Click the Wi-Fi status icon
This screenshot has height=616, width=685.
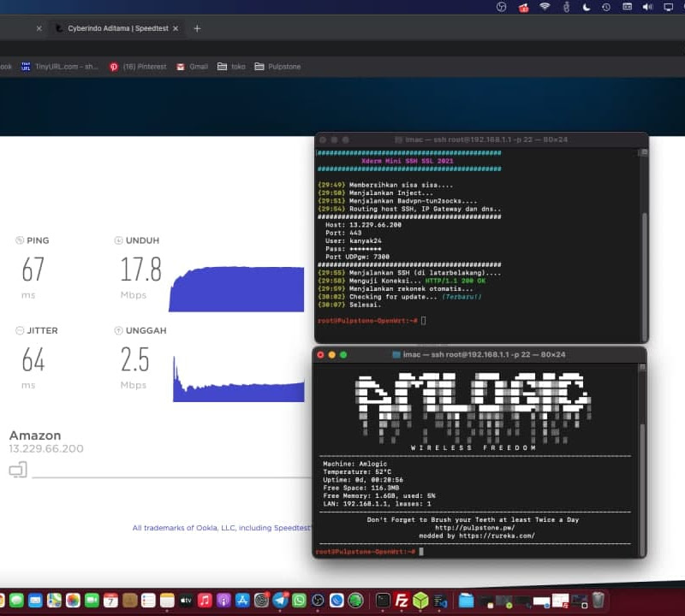pyautogui.click(x=545, y=7)
